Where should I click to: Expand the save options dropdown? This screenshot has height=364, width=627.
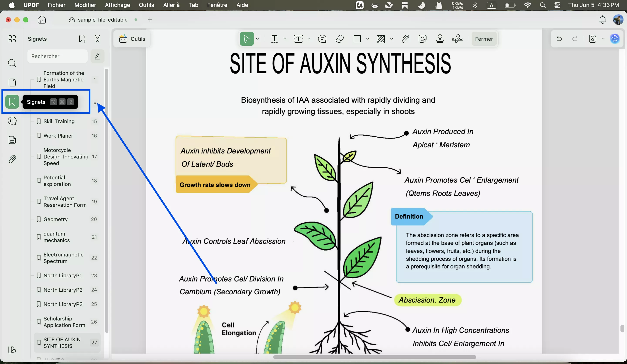point(603,39)
